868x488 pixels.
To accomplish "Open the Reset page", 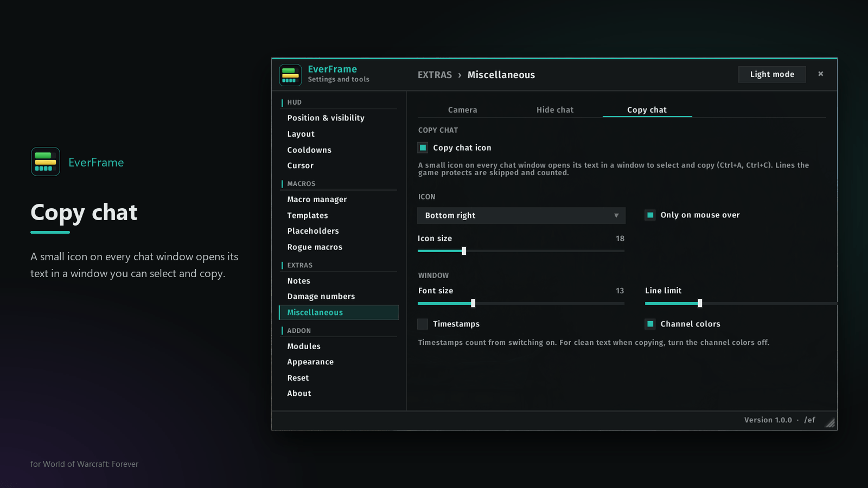I will (338, 378).
